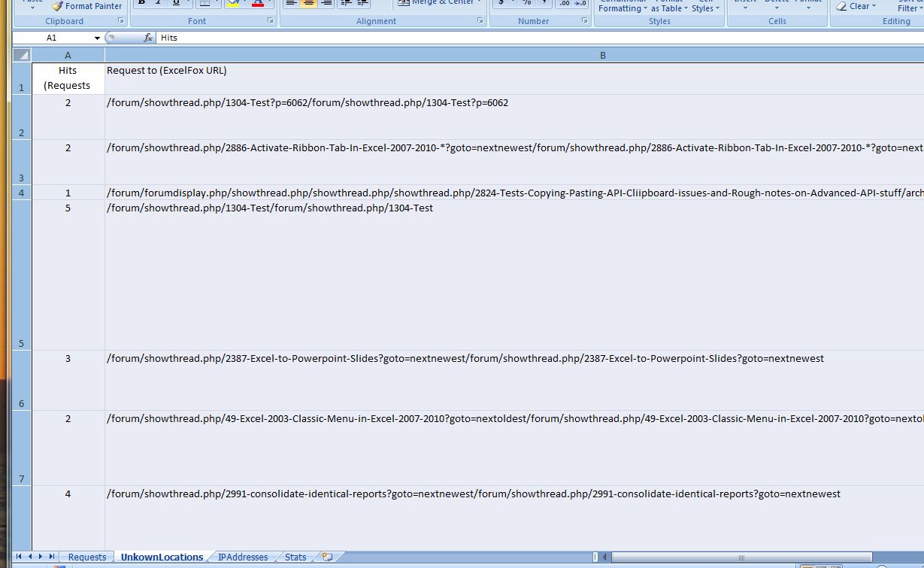The width and height of the screenshot is (924, 568).
Task: Open the Clear dropdown in Editing
Action: coord(856,6)
